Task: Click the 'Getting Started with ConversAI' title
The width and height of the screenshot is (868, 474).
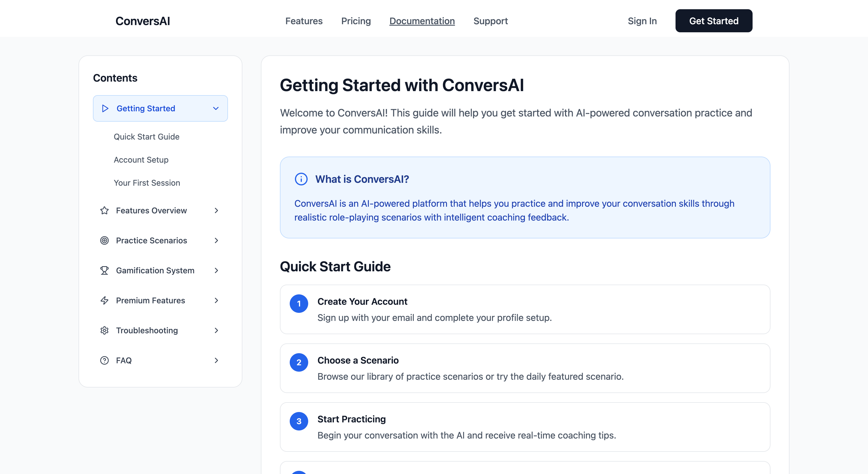Action: coord(402,85)
